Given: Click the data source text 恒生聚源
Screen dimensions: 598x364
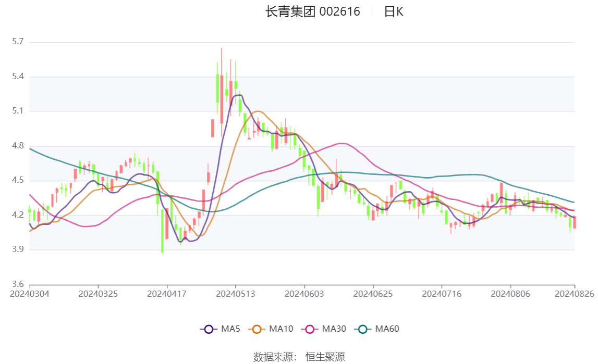Looking at the screenshot, I should click(x=325, y=357).
